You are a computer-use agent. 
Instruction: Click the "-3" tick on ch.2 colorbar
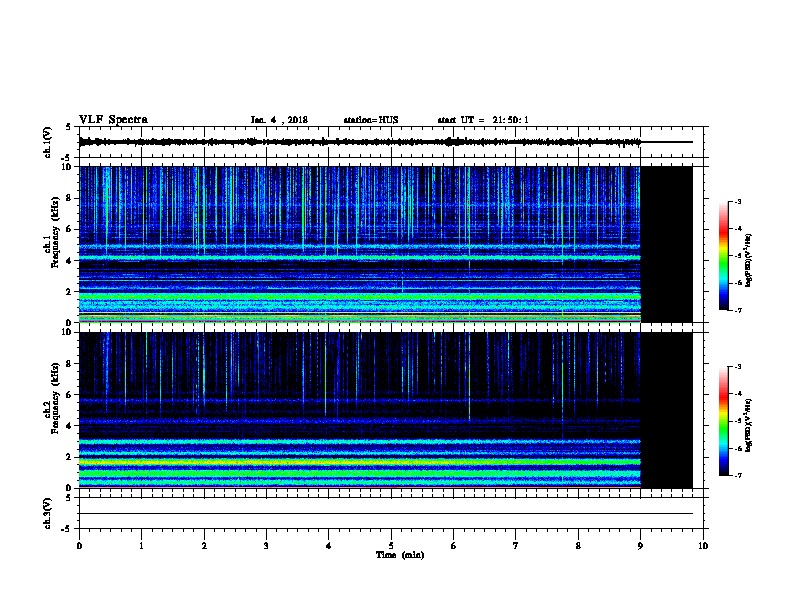(737, 367)
